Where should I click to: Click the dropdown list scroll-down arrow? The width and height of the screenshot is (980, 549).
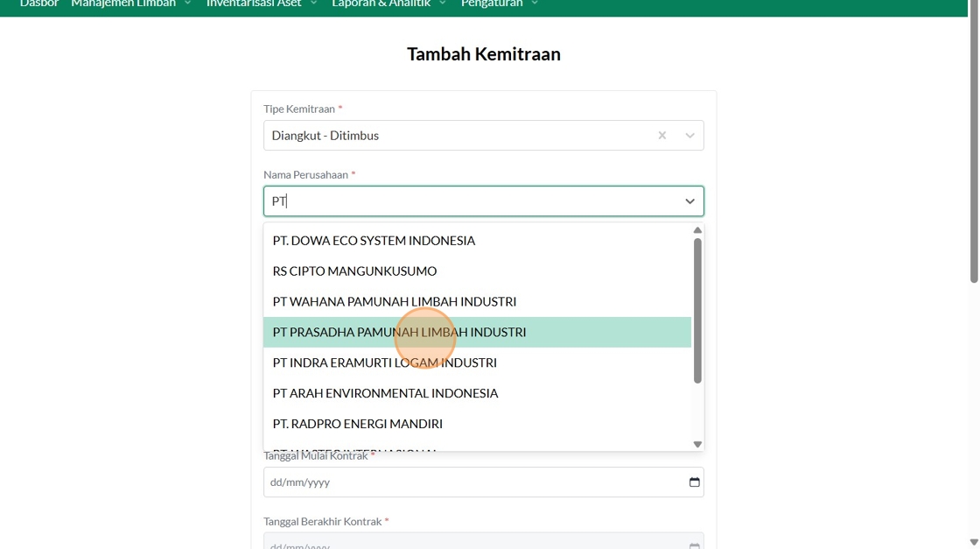click(697, 444)
